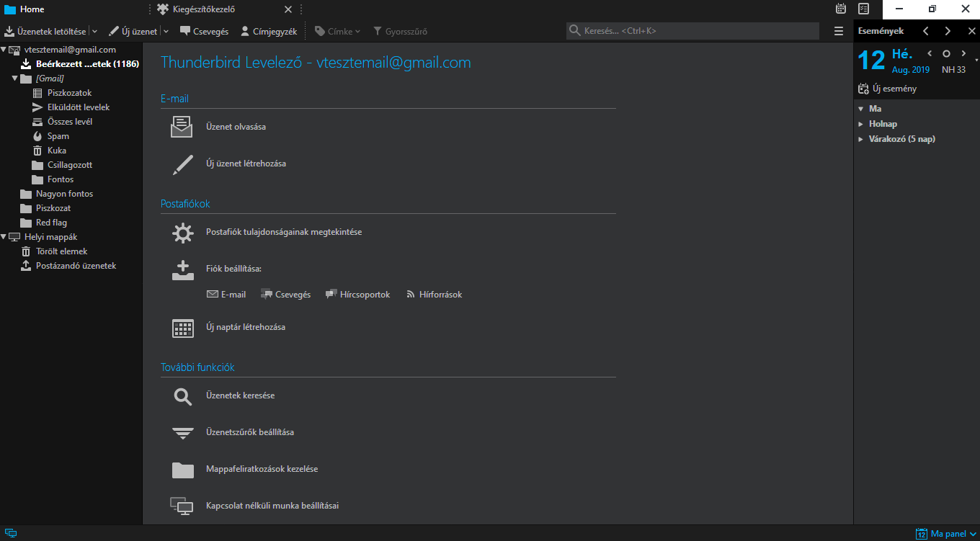Click the gear icon for account properties
The image size is (980, 541).
183,233
